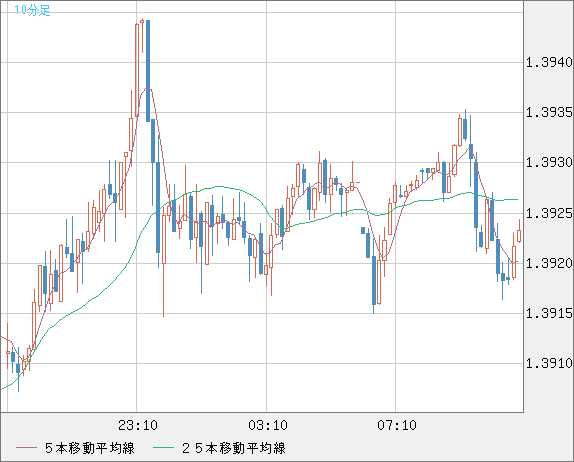Click the 1.3935 price axis label
This screenshot has width=574, height=462.
[549, 112]
